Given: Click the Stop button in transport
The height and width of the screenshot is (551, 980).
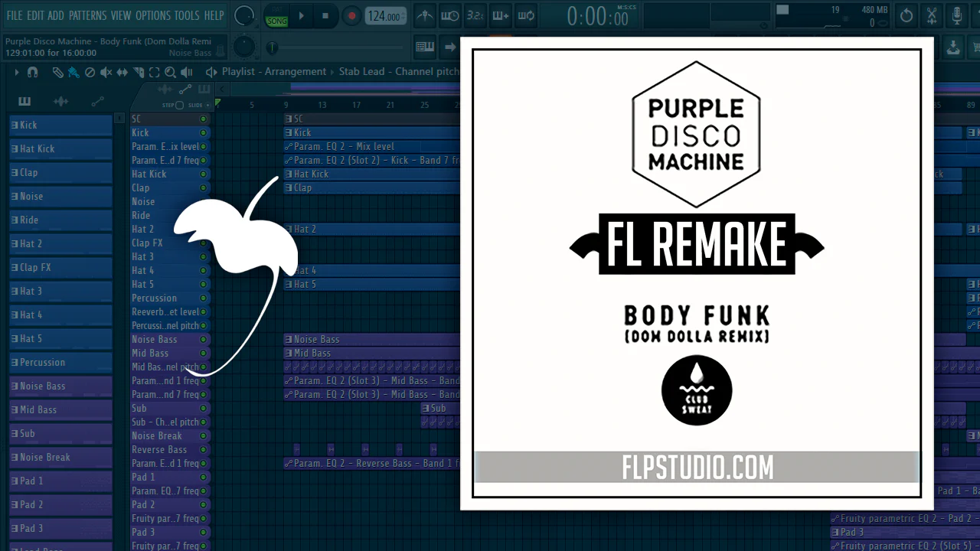Looking at the screenshot, I should click(325, 16).
